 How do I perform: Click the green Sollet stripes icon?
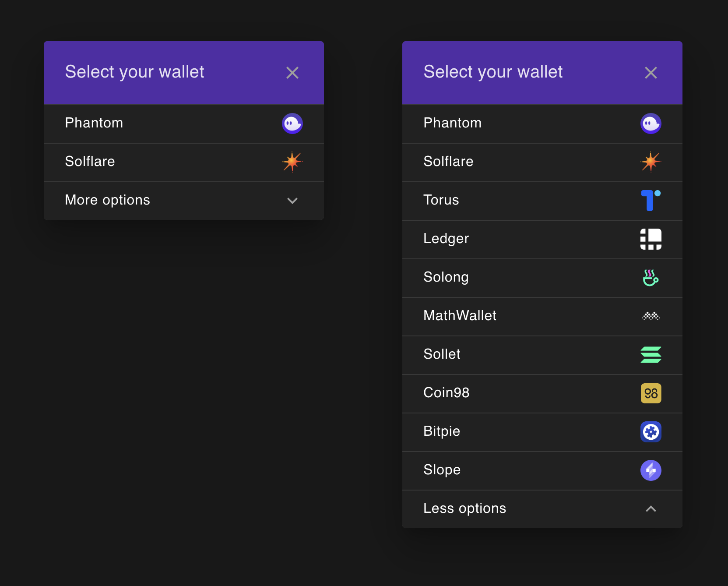(651, 355)
